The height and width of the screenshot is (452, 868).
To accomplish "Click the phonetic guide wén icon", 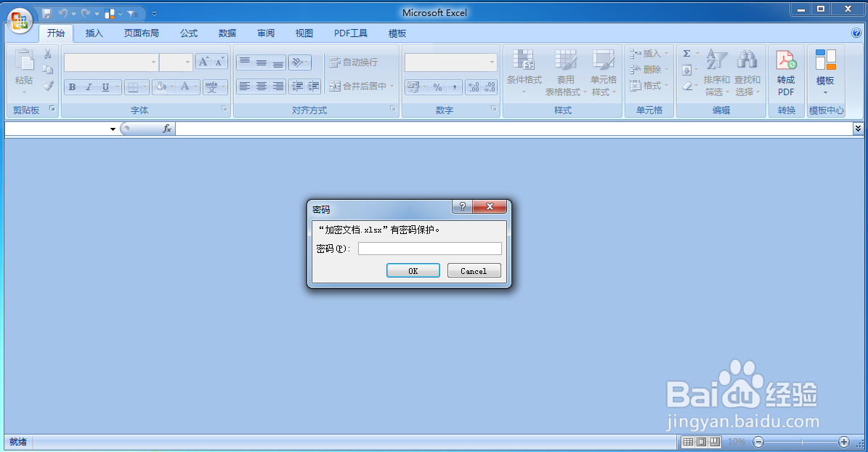I will [x=211, y=87].
